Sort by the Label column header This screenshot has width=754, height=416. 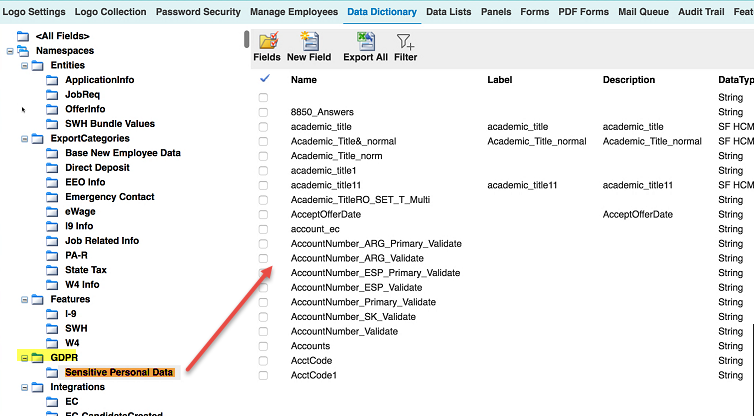(x=500, y=80)
